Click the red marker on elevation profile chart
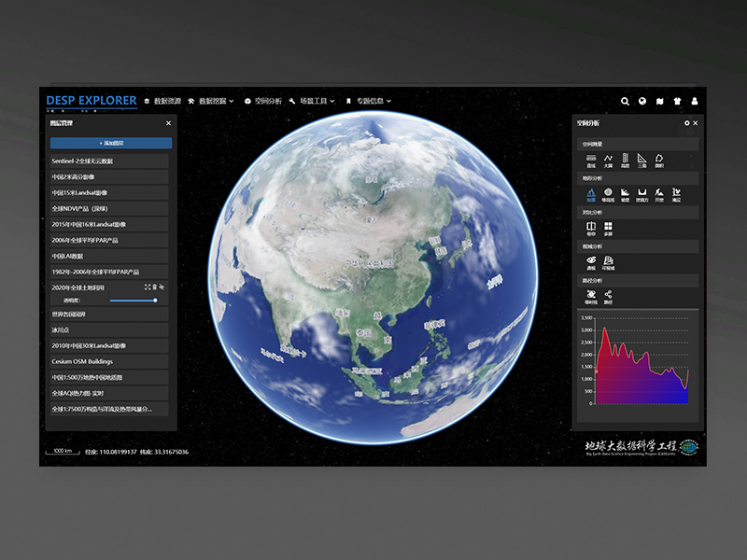747x560 pixels. [x=596, y=371]
